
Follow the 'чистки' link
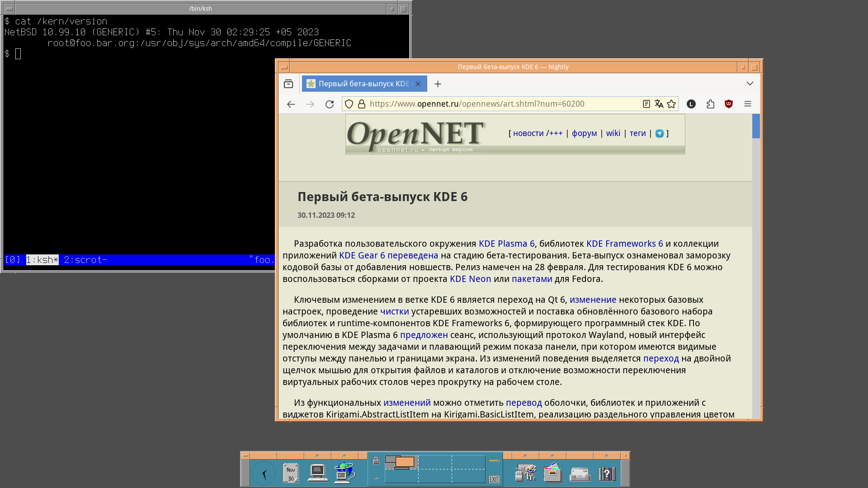click(394, 312)
